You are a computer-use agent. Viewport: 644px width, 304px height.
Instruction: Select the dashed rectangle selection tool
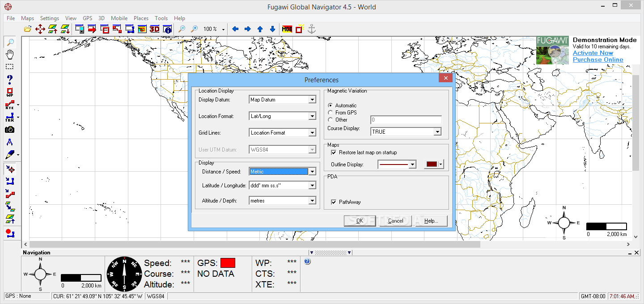(x=9, y=67)
